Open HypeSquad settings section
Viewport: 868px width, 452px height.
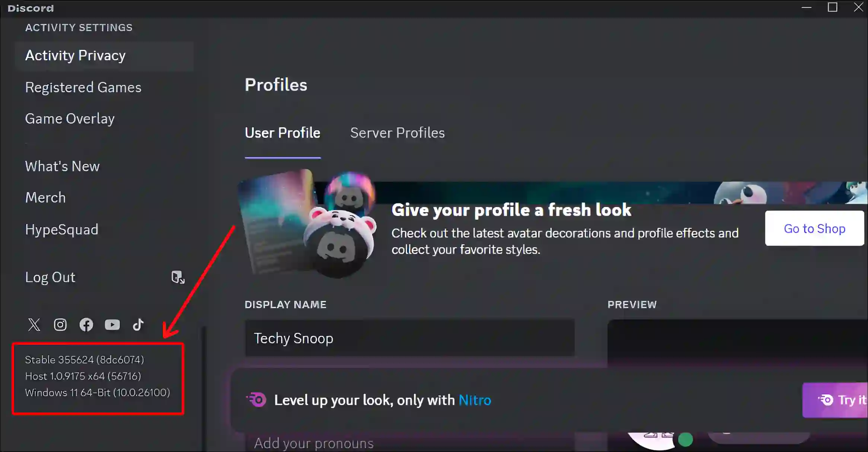[61, 229]
